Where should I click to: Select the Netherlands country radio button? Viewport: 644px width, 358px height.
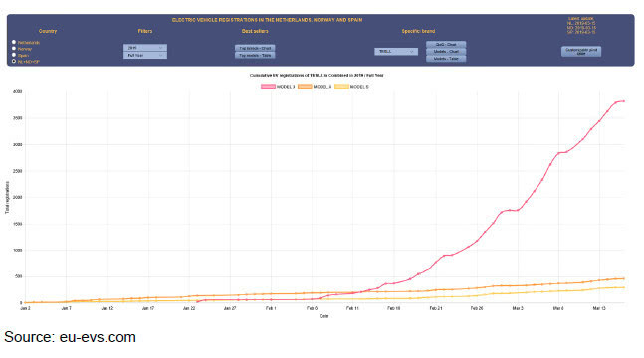(14, 42)
